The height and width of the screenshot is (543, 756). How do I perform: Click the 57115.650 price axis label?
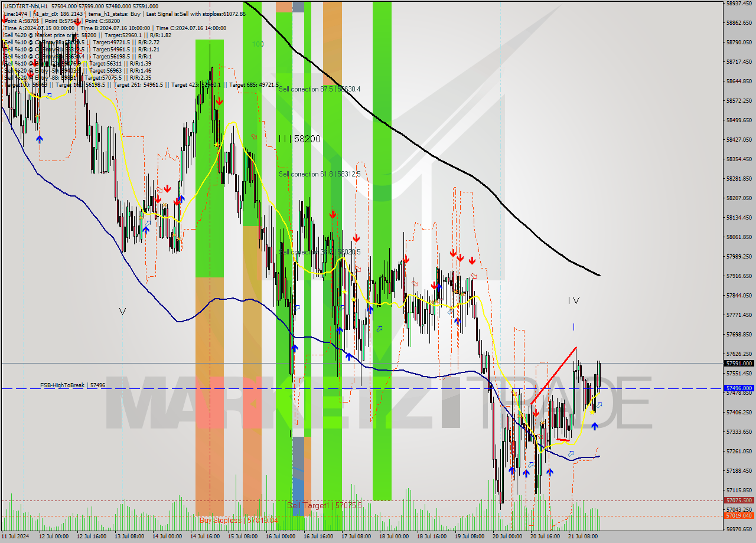pos(740,490)
